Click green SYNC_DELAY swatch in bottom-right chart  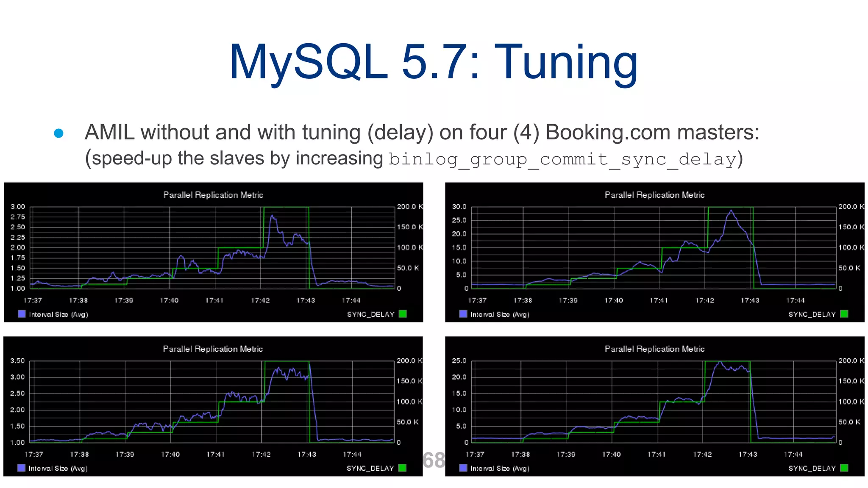[844, 468]
